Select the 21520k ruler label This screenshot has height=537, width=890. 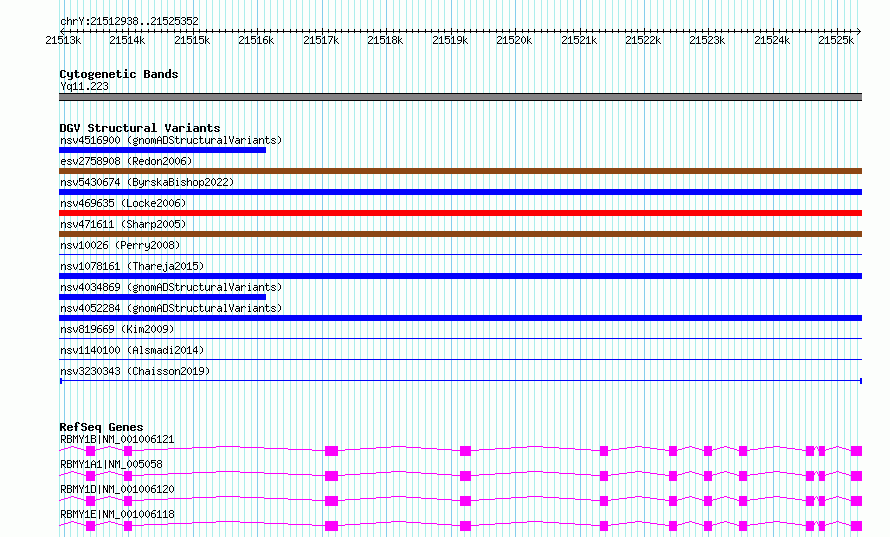(514, 40)
